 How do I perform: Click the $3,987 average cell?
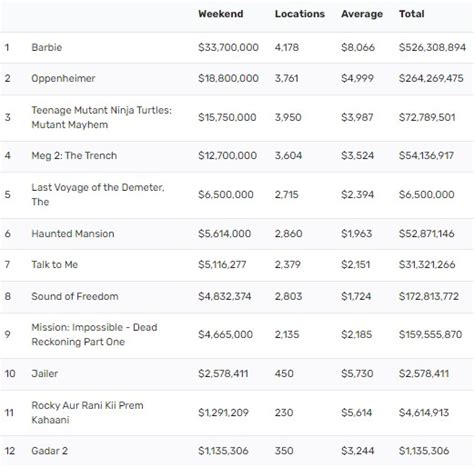click(357, 117)
